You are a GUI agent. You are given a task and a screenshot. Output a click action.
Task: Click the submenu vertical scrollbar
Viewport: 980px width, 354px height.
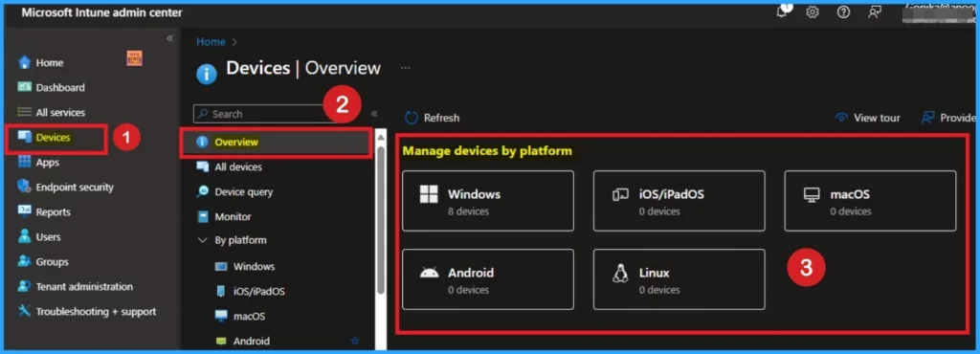click(381, 220)
